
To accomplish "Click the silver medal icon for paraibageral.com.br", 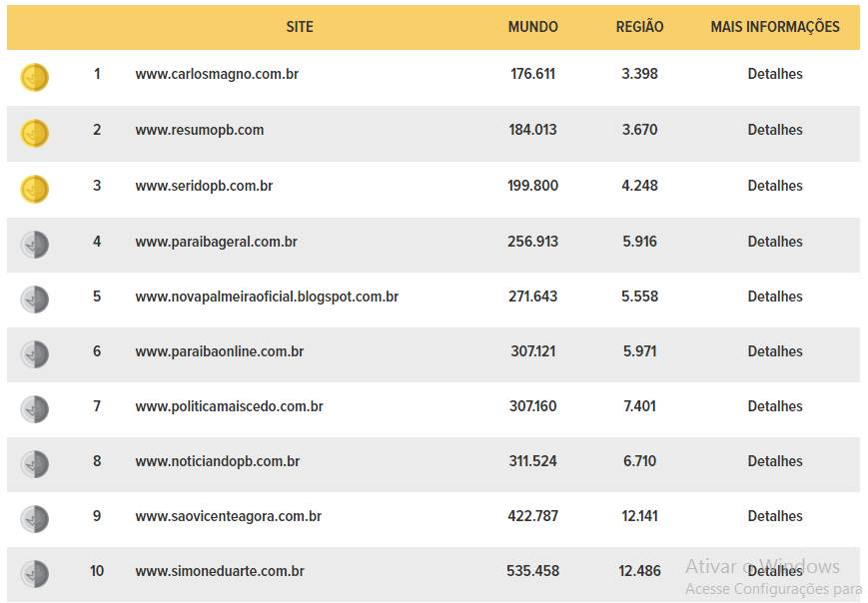I will (x=34, y=245).
